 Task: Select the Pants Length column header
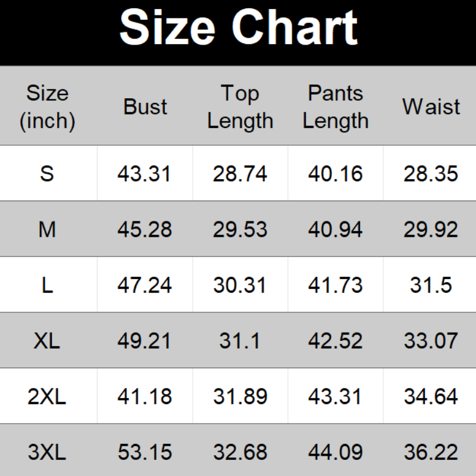click(336, 107)
